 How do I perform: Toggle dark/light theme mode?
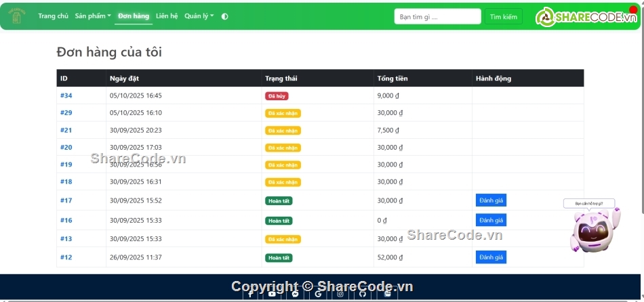pyautogui.click(x=225, y=16)
